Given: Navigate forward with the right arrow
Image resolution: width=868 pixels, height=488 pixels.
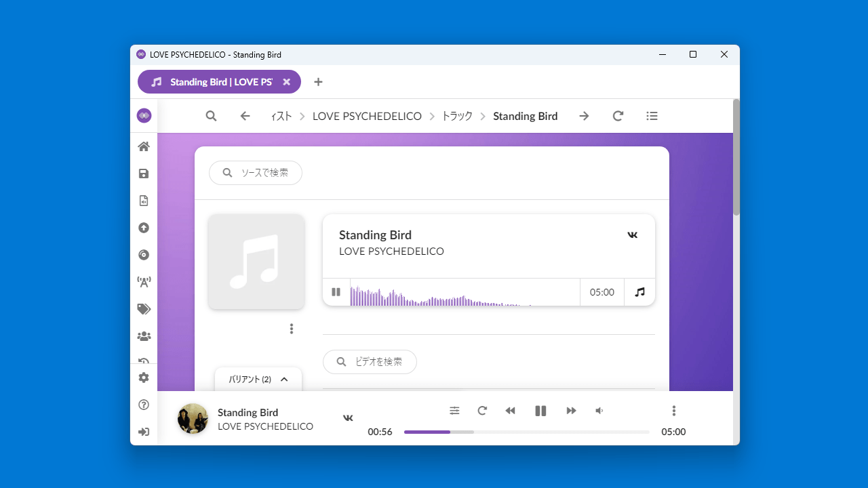Looking at the screenshot, I should [x=584, y=116].
